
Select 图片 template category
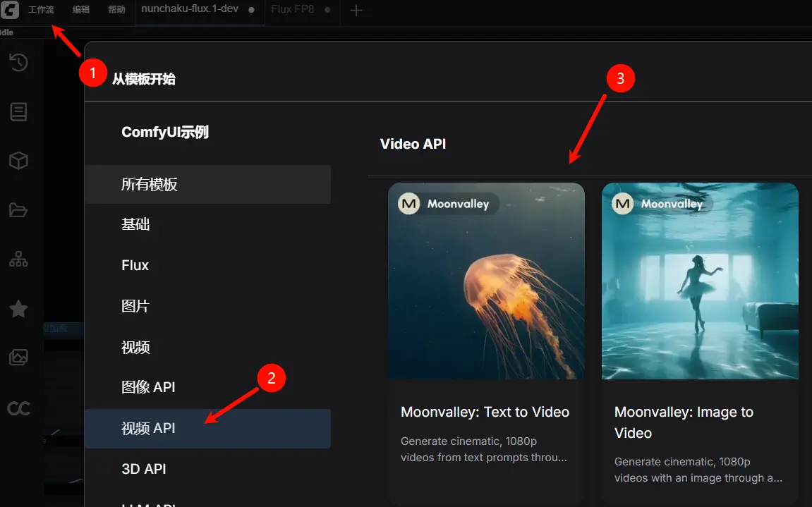[207, 306]
